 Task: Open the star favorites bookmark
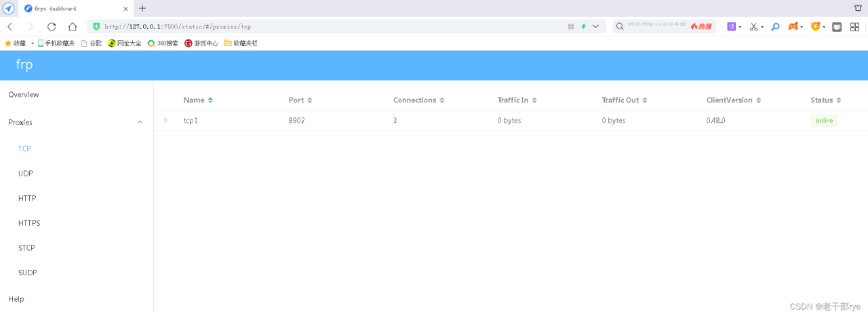16,43
